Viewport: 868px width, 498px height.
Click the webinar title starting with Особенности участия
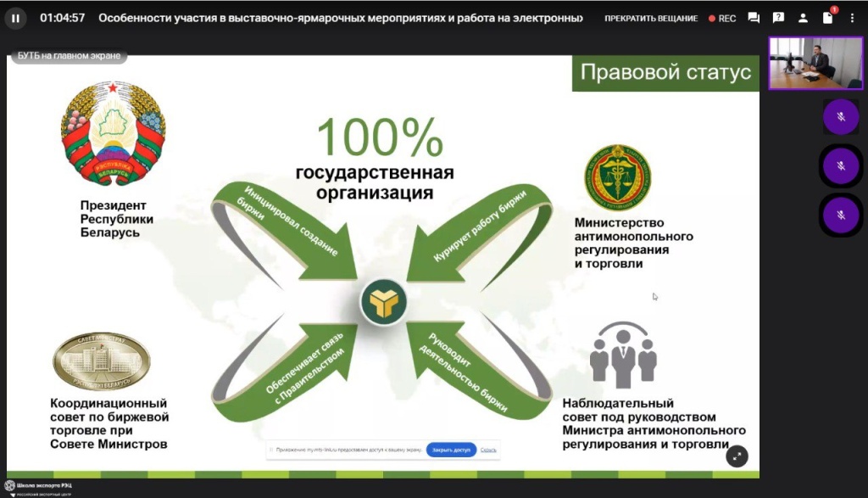point(341,19)
